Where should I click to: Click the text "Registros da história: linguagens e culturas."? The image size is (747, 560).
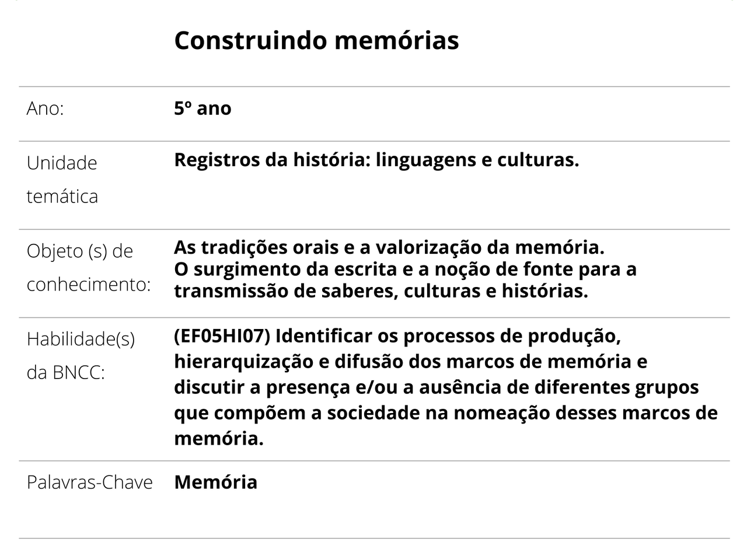[376, 160]
